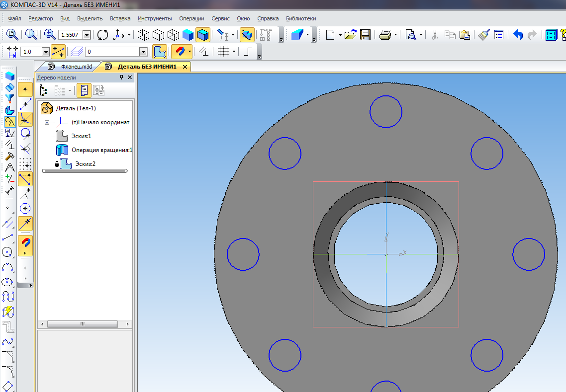Select the auxiliary line tool
The width and height of the screenshot is (566, 392).
coord(7,223)
